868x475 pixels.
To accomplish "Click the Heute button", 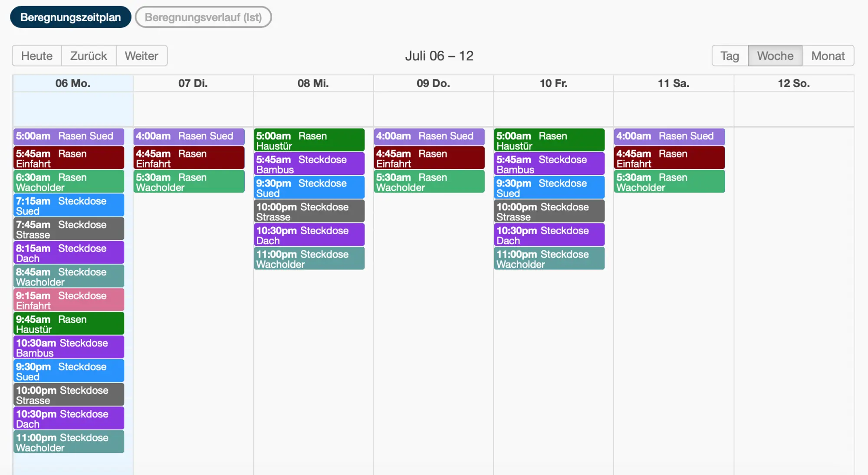I will point(37,56).
